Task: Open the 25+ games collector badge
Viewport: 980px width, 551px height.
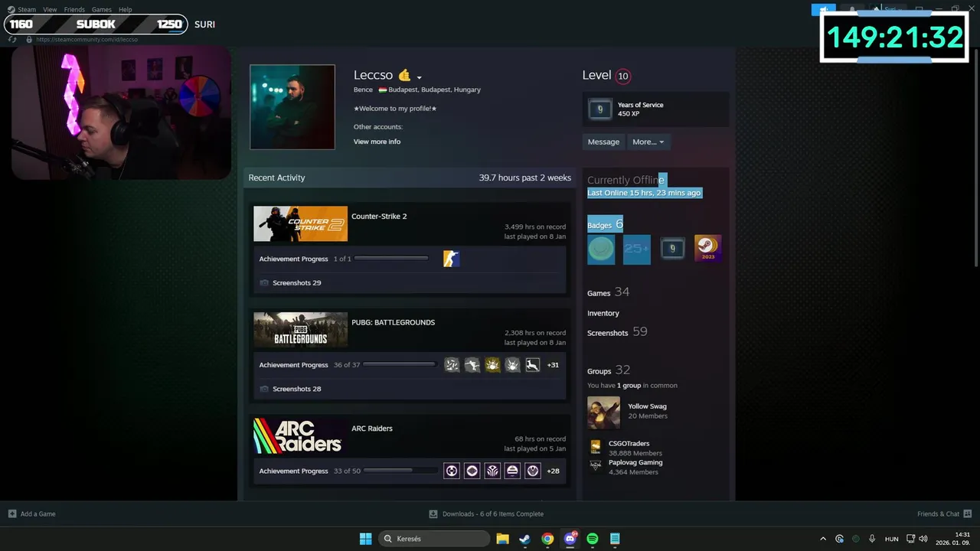Action: click(637, 249)
